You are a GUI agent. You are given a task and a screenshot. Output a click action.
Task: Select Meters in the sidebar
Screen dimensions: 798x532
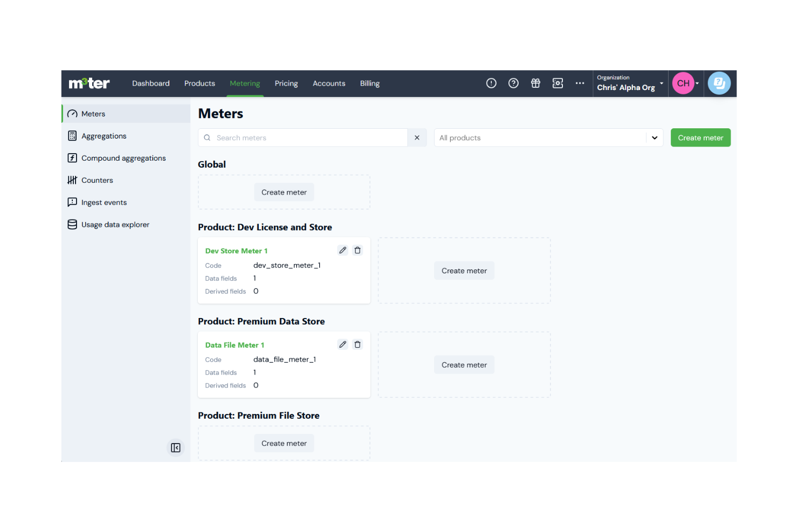126,114
